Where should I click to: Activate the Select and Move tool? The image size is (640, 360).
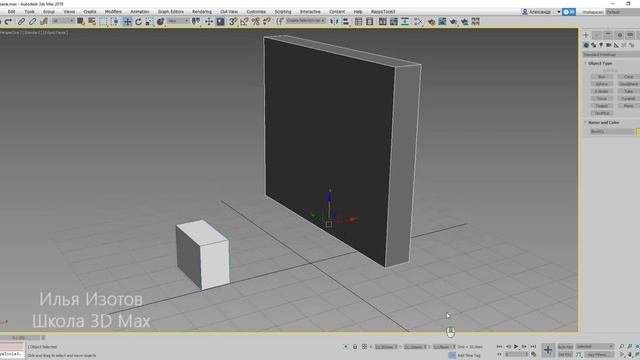tap(127, 22)
